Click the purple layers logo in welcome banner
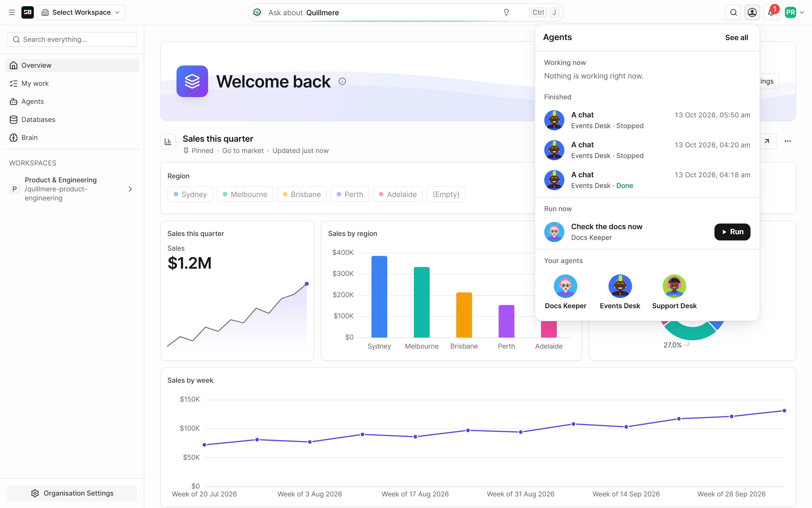The height and width of the screenshot is (508, 812). tap(192, 81)
